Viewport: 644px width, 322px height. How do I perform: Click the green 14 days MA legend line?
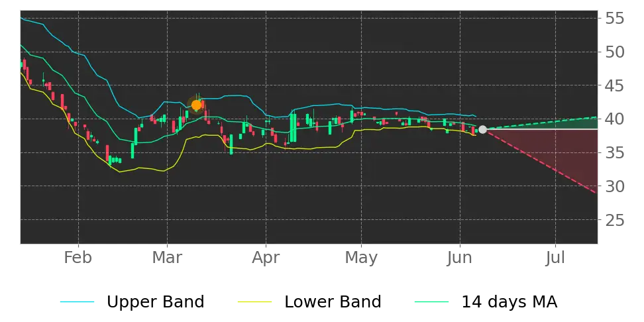[x=432, y=302]
